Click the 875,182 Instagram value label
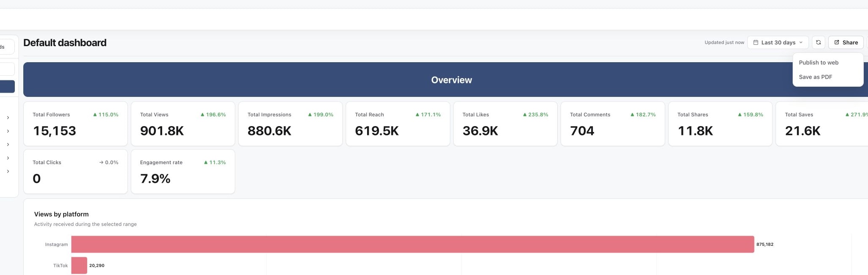 [765, 245]
